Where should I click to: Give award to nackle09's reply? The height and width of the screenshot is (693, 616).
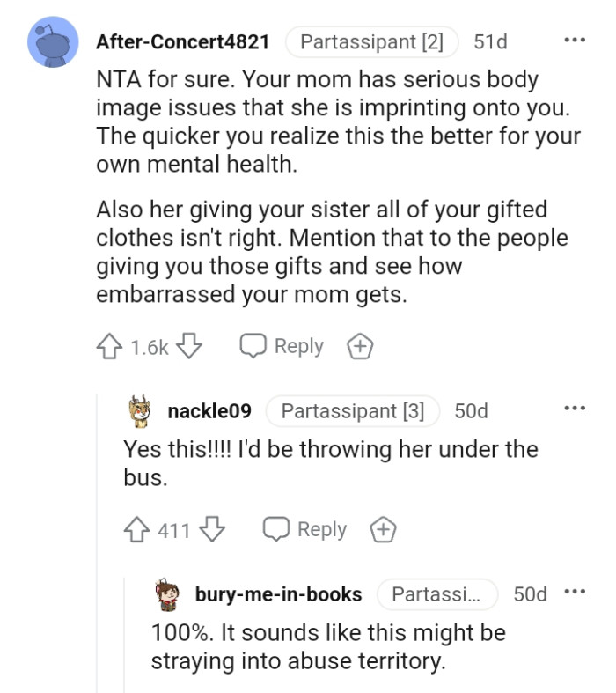(383, 530)
